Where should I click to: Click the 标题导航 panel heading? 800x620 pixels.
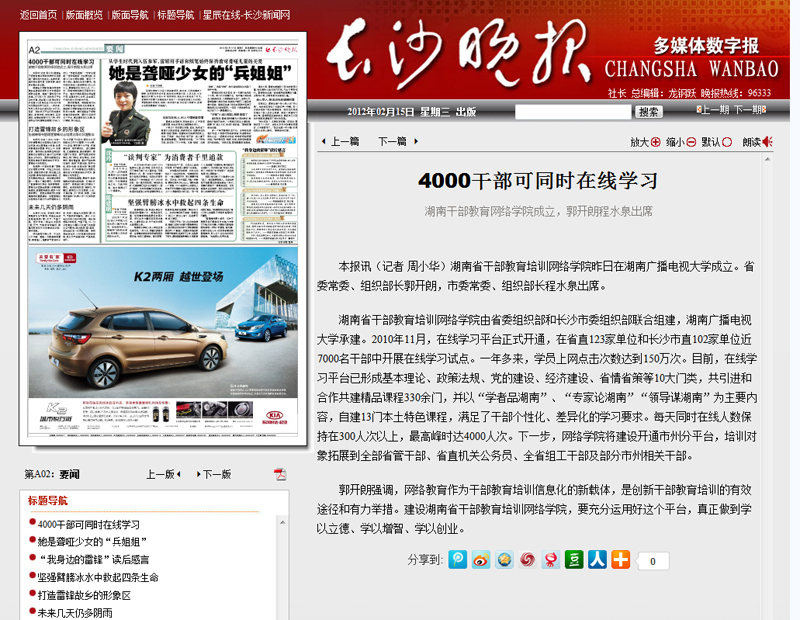[47, 501]
